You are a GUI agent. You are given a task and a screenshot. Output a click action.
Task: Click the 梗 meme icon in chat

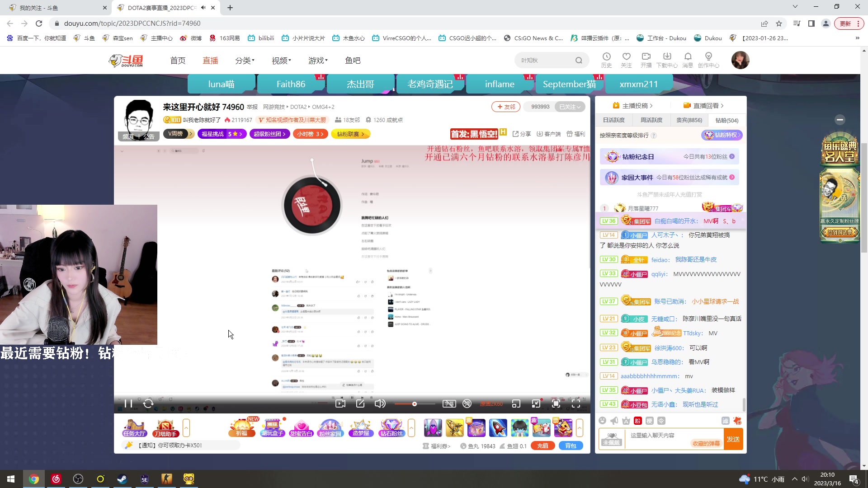click(x=650, y=421)
